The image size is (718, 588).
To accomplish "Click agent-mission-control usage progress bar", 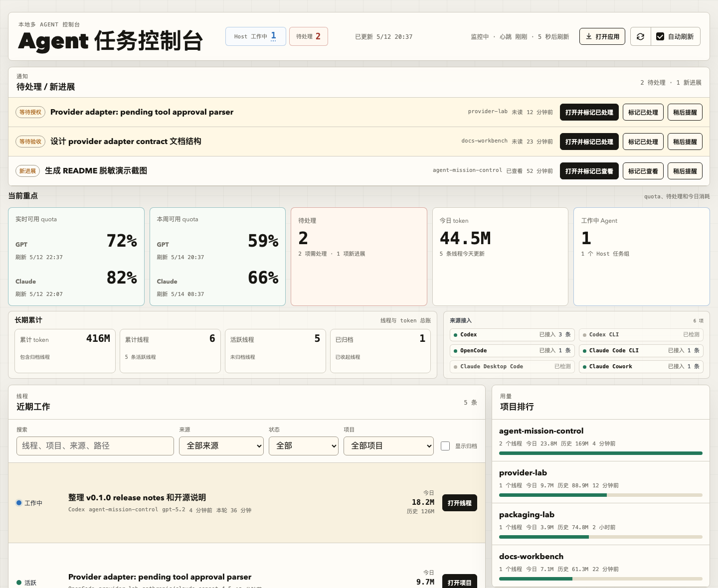I will [x=601, y=453].
